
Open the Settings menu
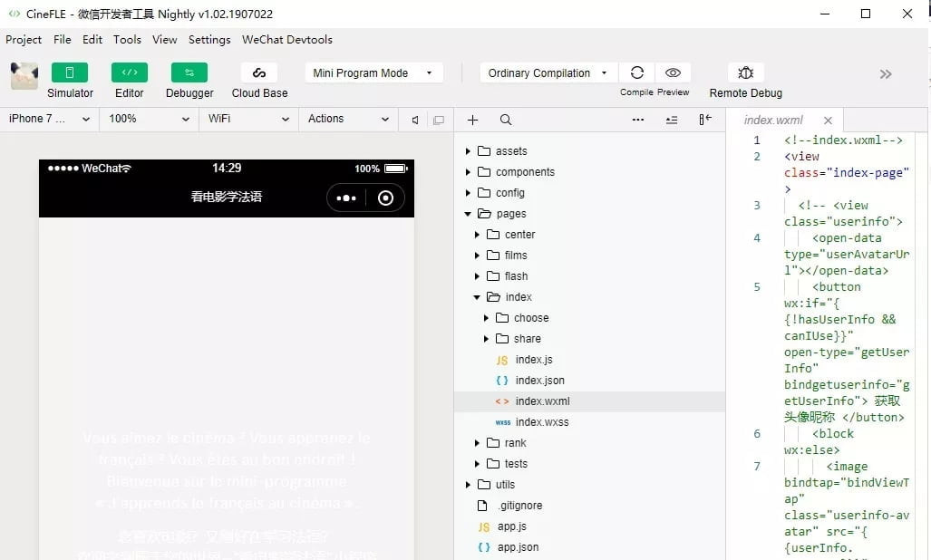(x=209, y=40)
